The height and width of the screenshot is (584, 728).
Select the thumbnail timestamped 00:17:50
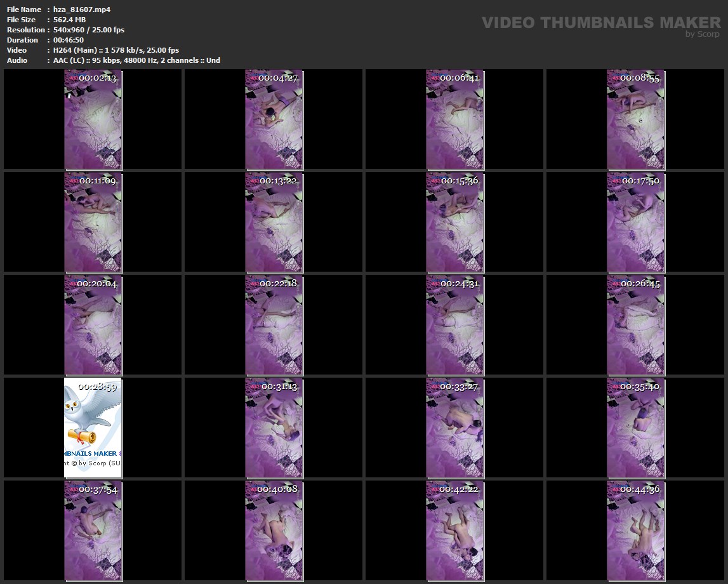coord(636,222)
